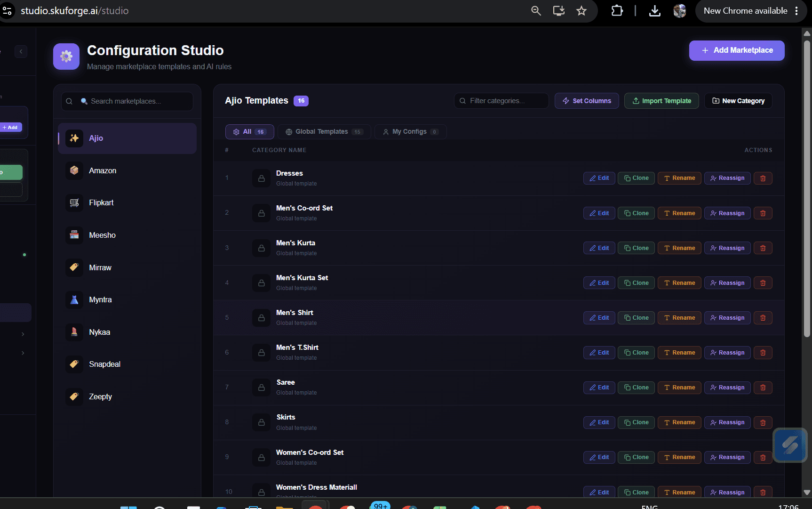812x509 pixels.
Task: Pick the Myntra marketplace icon
Action: (x=74, y=299)
